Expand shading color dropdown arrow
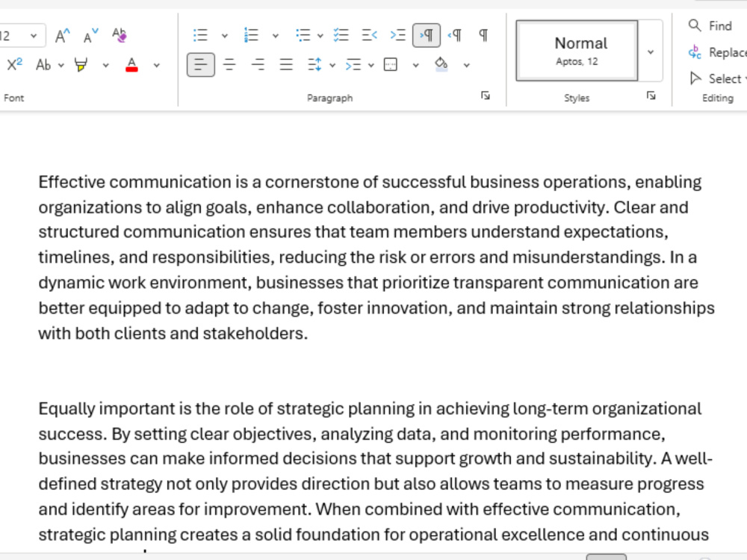The image size is (747, 560). 466,65
